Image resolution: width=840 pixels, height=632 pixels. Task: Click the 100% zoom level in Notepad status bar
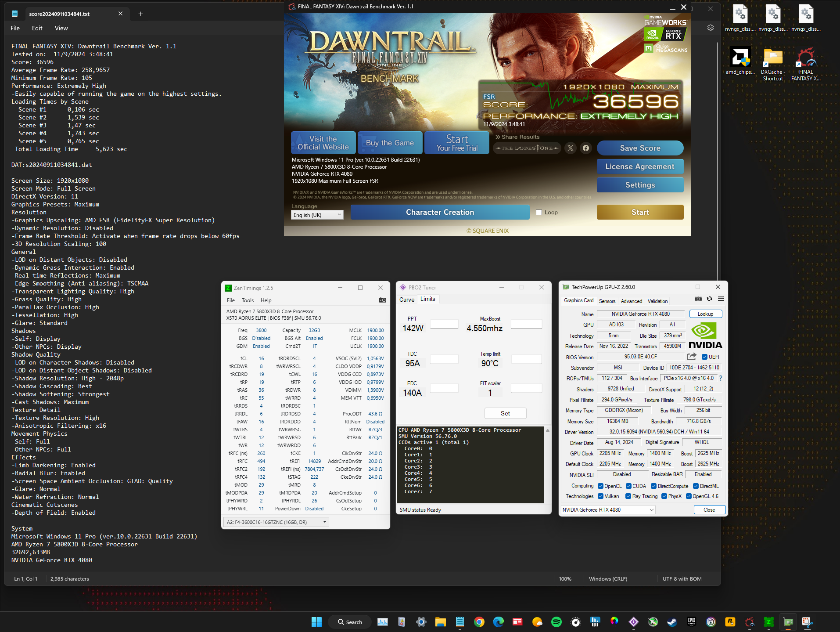pyautogui.click(x=565, y=579)
